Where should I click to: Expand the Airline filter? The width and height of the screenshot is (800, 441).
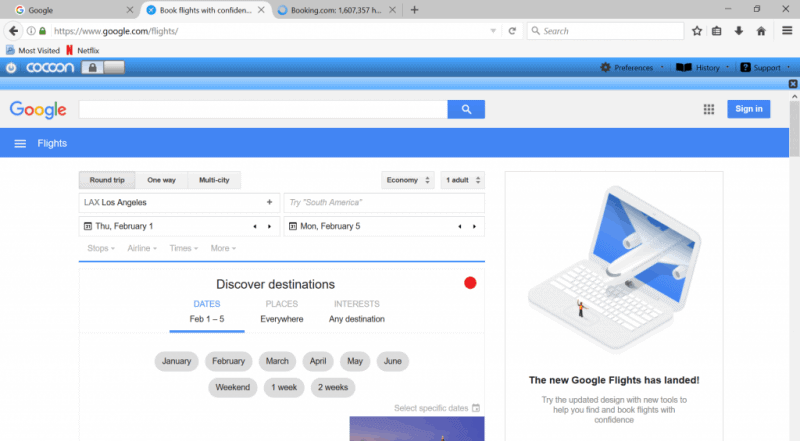(142, 249)
